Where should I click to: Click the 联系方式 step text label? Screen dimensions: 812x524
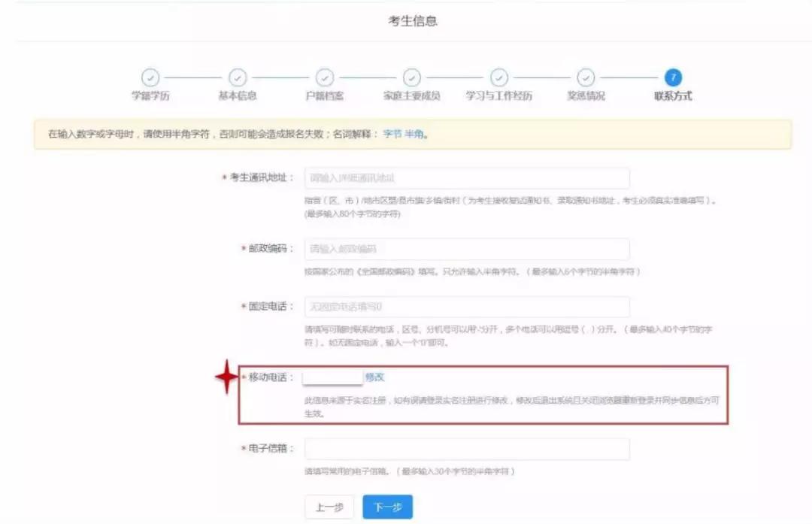coord(673,96)
